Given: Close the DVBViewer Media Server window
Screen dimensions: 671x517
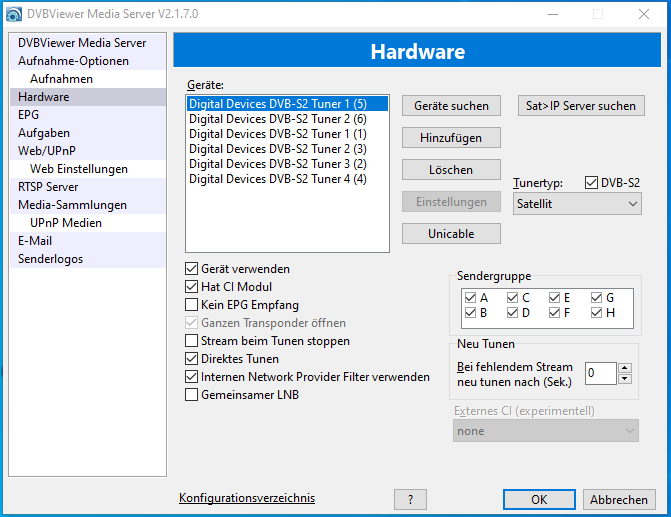Looking at the screenshot, I should pyautogui.click(x=644, y=14).
